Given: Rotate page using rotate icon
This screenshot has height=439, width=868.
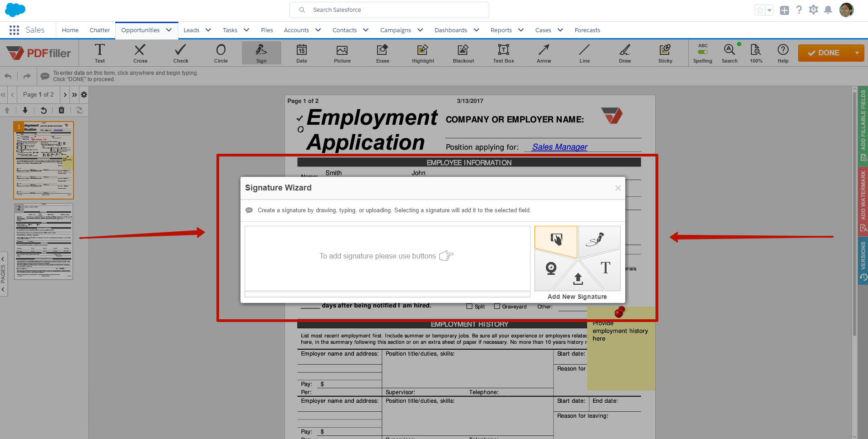Looking at the screenshot, I should coord(43,110).
